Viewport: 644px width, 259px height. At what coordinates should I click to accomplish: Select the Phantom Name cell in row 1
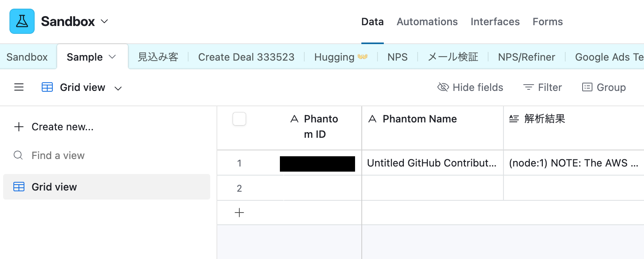click(x=432, y=163)
